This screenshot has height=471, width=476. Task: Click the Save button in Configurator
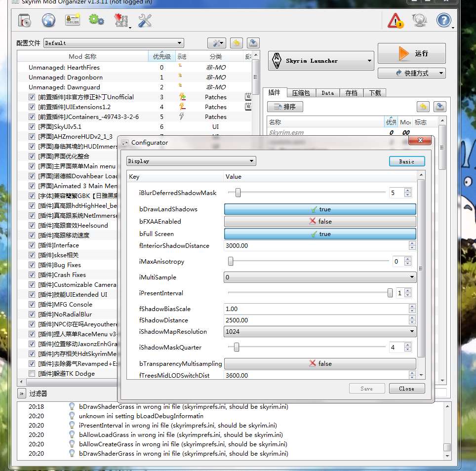click(367, 389)
